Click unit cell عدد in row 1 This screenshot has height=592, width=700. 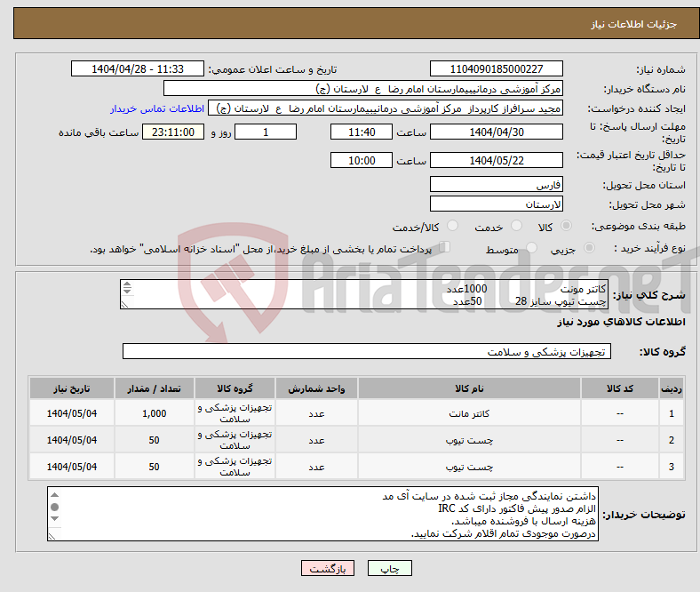pos(316,413)
